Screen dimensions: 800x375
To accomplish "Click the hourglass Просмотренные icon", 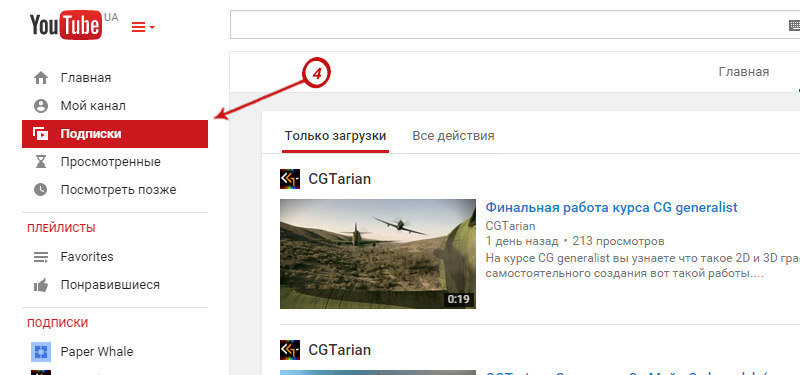I will 40,162.
